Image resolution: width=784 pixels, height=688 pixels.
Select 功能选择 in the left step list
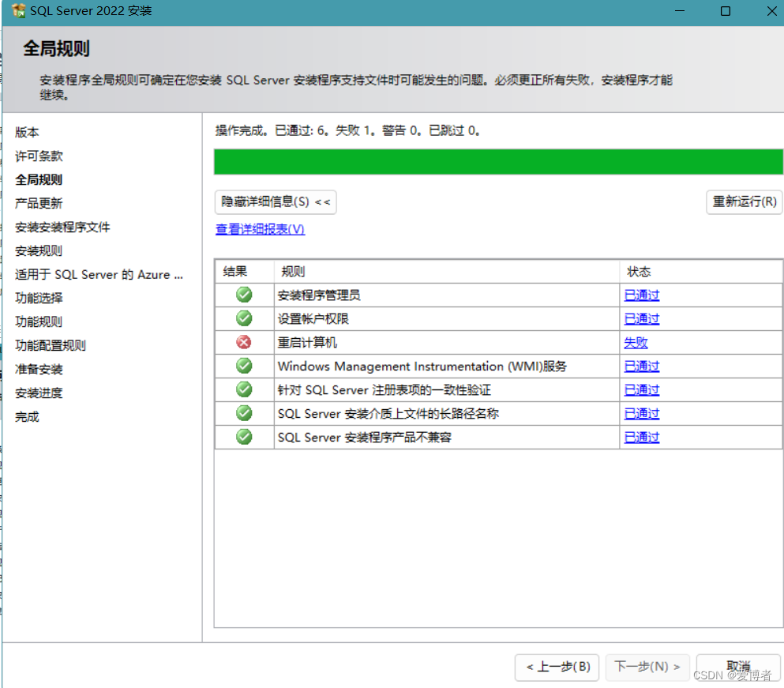(39, 298)
